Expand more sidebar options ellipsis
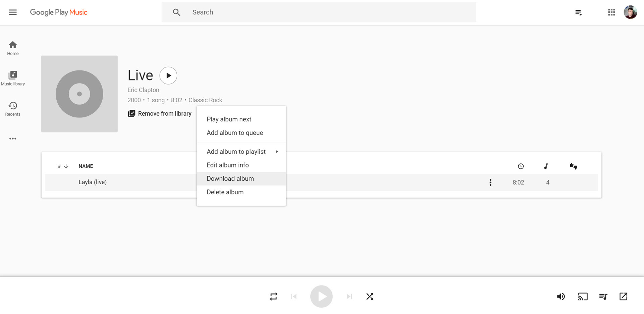644x314 pixels. [13, 139]
